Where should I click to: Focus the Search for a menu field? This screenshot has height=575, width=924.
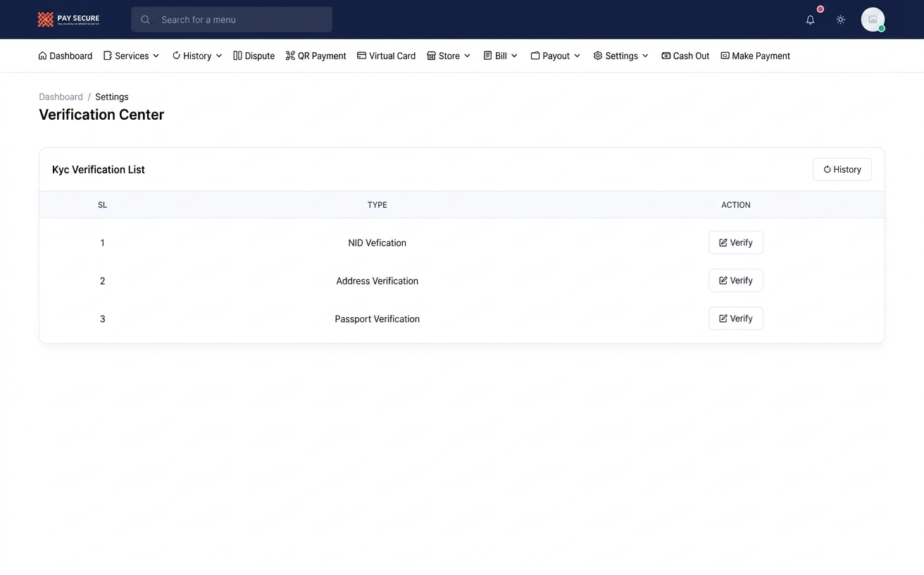[232, 20]
